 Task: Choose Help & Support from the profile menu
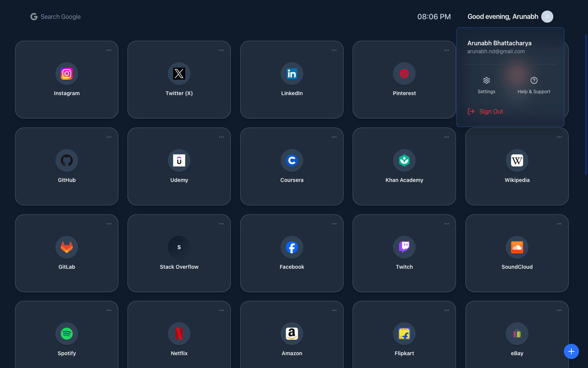534,85
